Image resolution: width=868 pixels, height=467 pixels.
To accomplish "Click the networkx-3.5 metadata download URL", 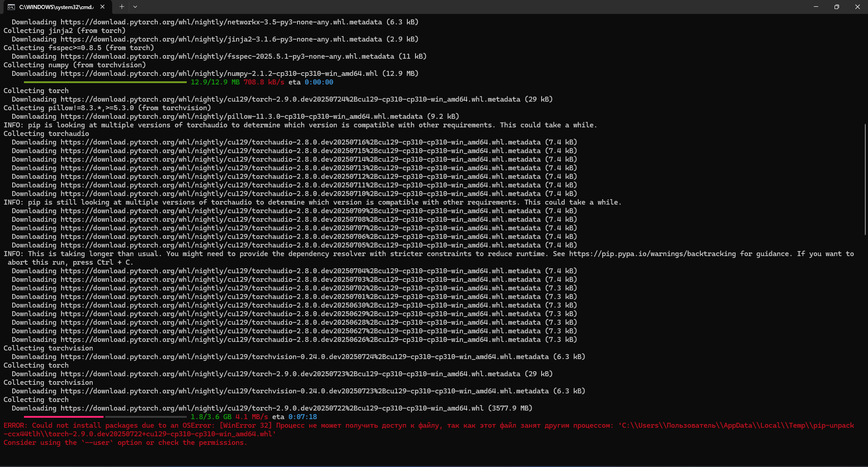I will [221, 22].
